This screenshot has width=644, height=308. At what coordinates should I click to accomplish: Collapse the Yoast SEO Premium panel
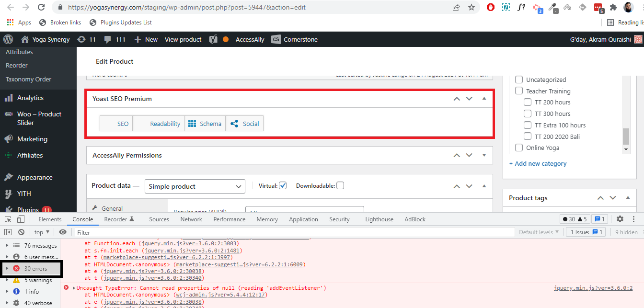(484, 99)
